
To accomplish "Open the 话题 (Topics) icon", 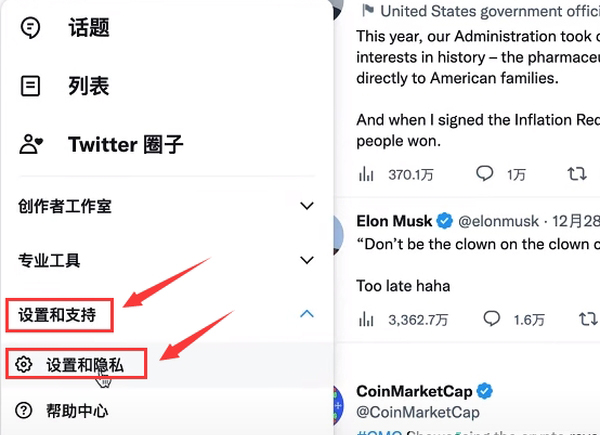I will tap(31, 28).
